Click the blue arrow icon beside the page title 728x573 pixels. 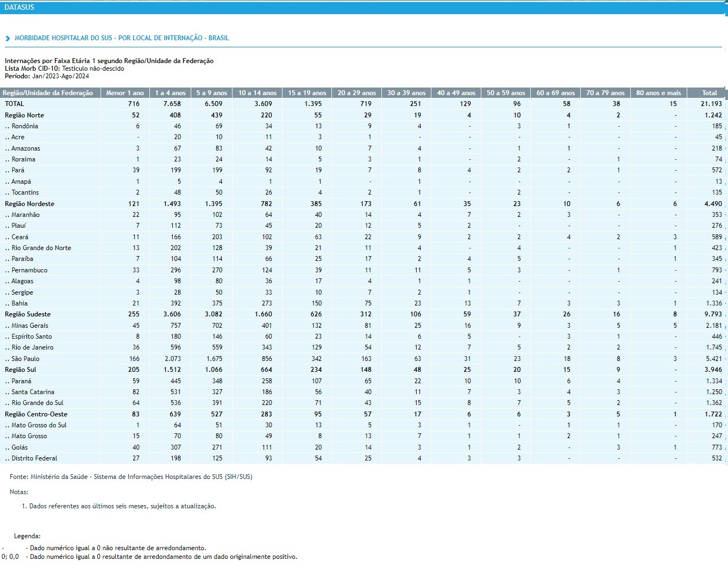[8, 39]
